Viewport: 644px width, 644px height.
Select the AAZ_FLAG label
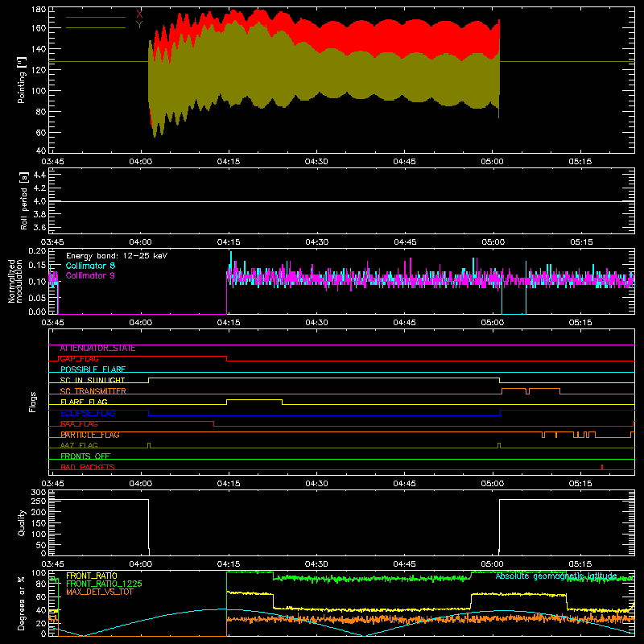click(x=79, y=445)
